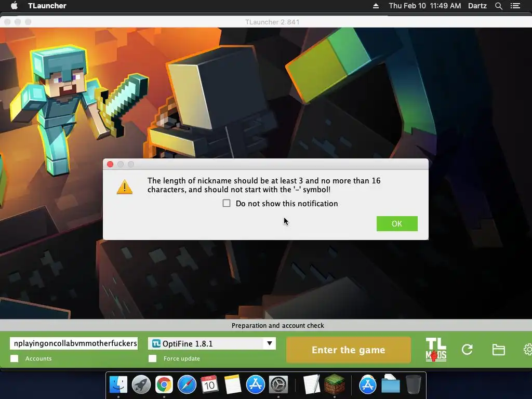This screenshot has width=532, height=399.
Task: Open Safari compass in the Dock
Action: [187, 385]
